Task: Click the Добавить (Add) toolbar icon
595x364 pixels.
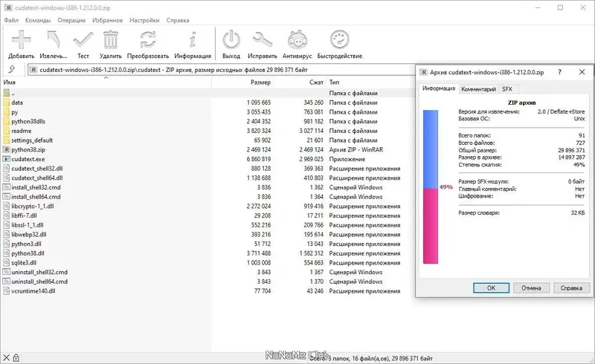Action: pyautogui.click(x=22, y=40)
